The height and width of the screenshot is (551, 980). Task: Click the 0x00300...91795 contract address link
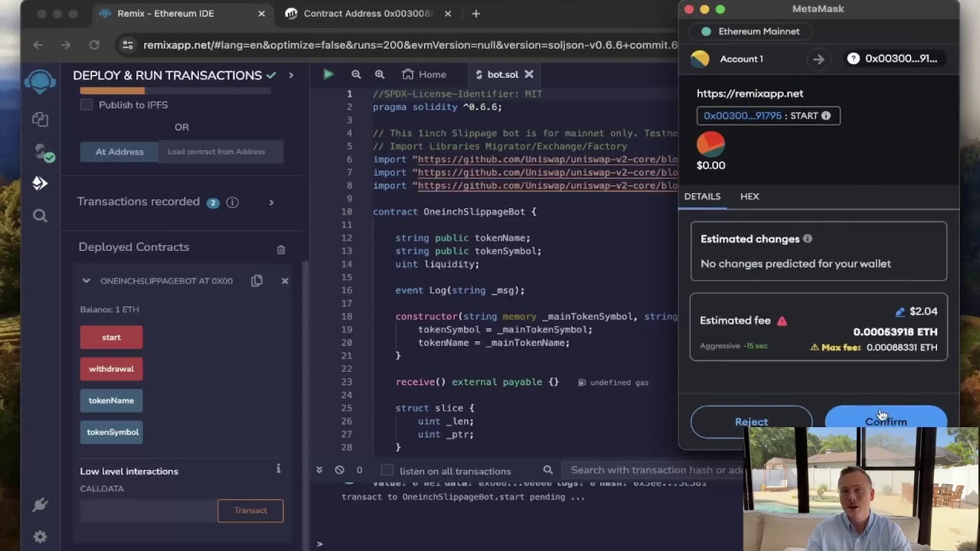[743, 116]
